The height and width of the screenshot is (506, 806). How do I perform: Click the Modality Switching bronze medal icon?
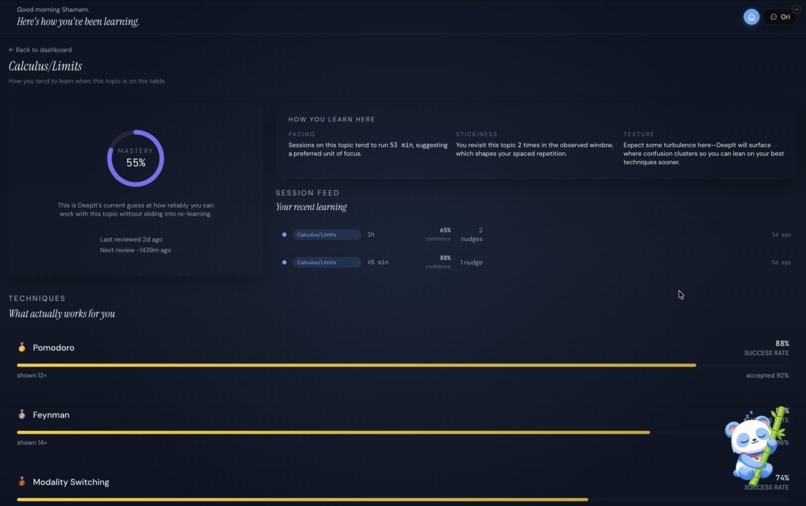pyautogui.click(x=22, y=481)
